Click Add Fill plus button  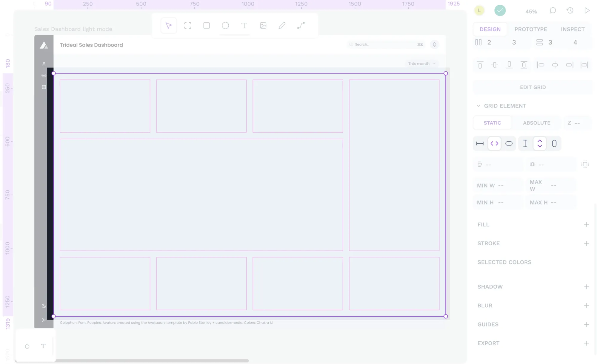[586, 224]
